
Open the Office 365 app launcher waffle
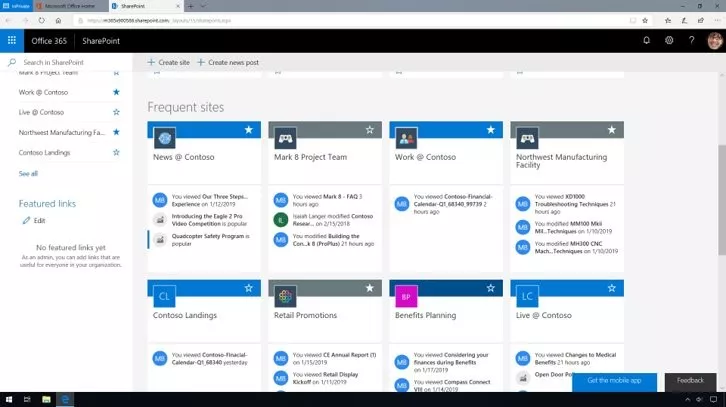[x=12, y=41]
